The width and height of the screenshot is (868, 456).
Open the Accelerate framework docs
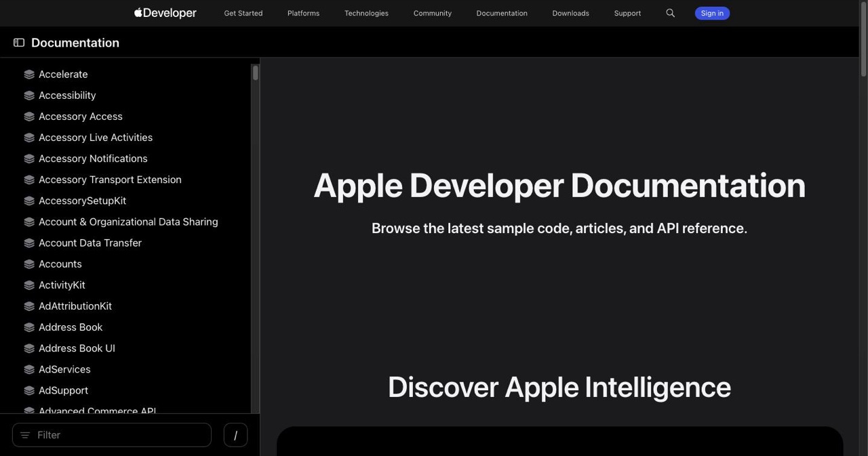63,75
